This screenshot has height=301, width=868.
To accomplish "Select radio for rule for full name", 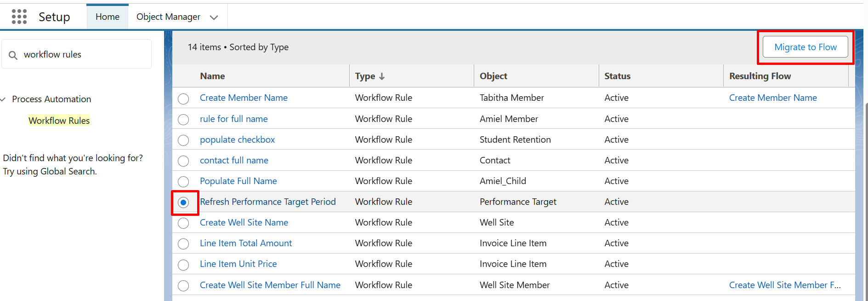I will pyautogui.click(x=183, y=120).
